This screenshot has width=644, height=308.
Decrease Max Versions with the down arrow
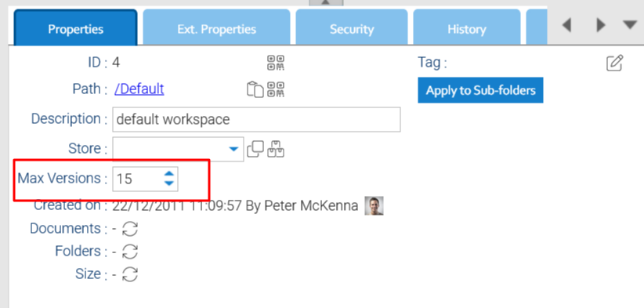168,183
